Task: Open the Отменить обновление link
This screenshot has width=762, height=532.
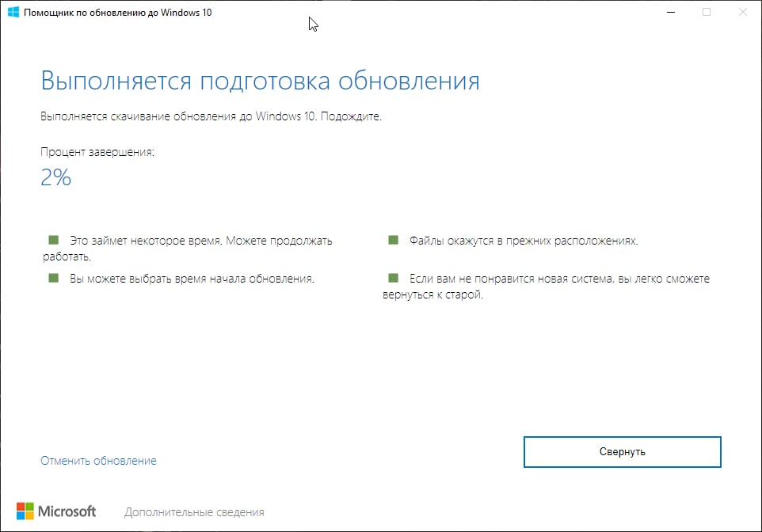Action: 98,461
